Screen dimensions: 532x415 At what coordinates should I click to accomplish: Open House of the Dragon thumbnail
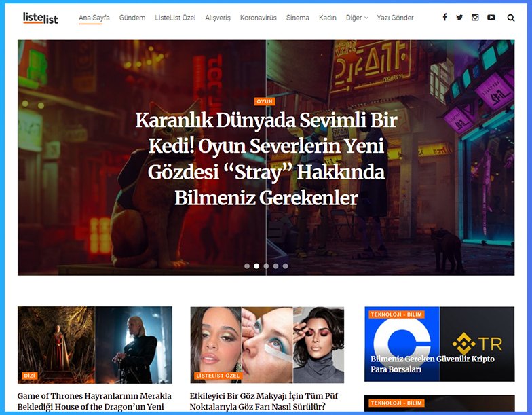point(95,345)
